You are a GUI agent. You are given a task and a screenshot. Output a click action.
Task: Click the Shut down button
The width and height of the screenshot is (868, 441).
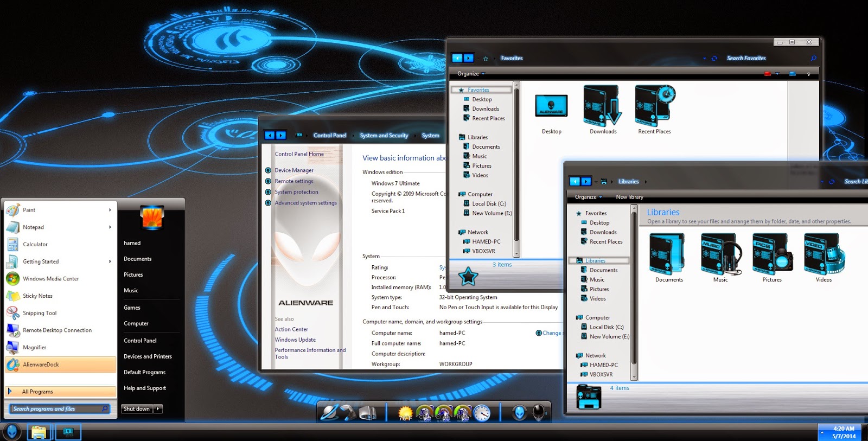coord(137,409)
